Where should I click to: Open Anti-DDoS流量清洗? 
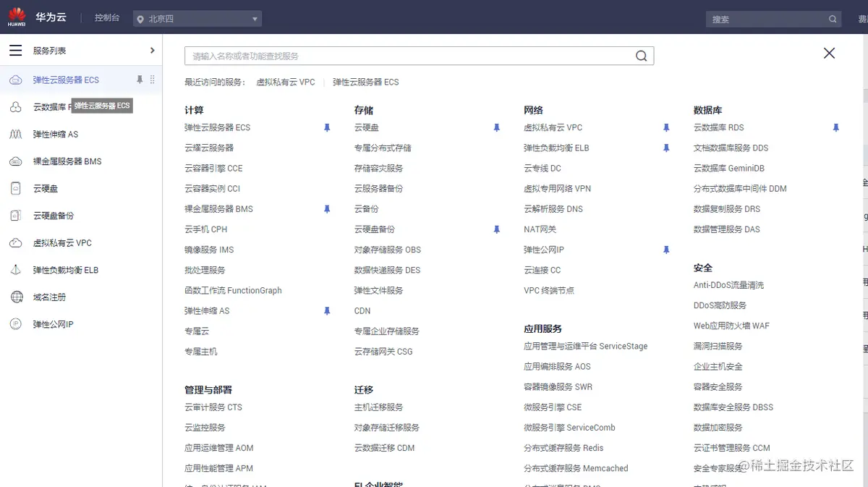coord(728,285)
